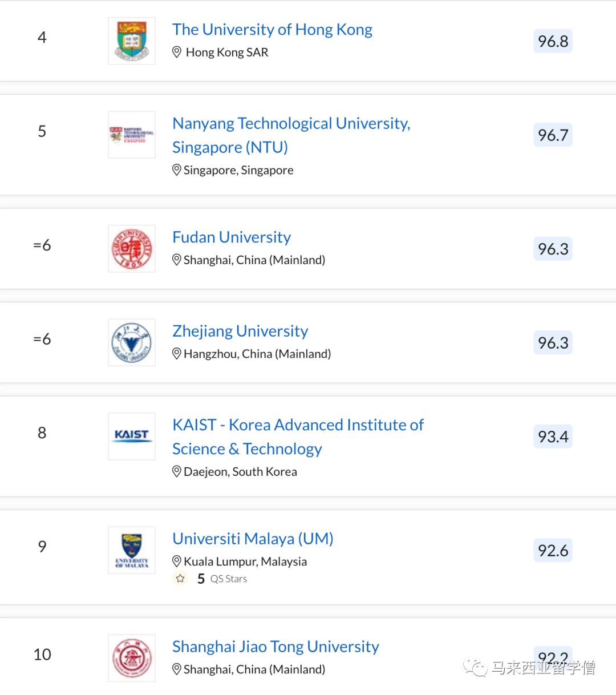Click the Shanghai Jiao Tong University seal
This screenshot has height=695, width=616.
(131, 657)
